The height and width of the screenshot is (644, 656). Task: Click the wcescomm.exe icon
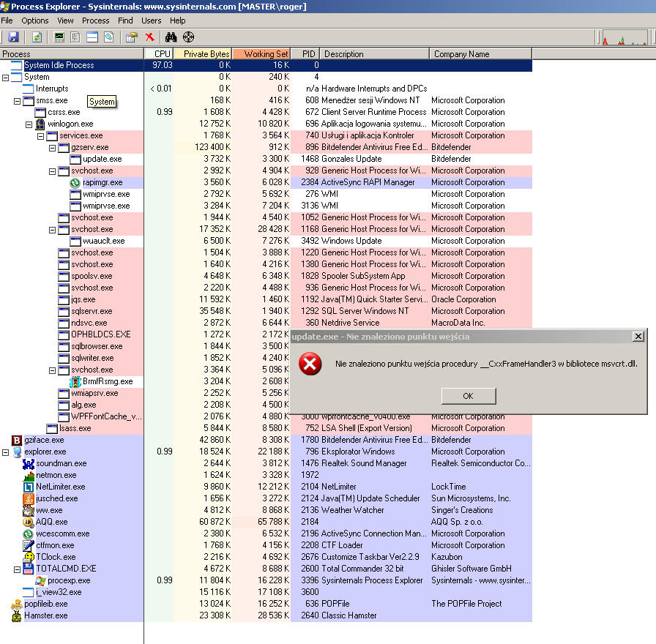click(29, 533)
